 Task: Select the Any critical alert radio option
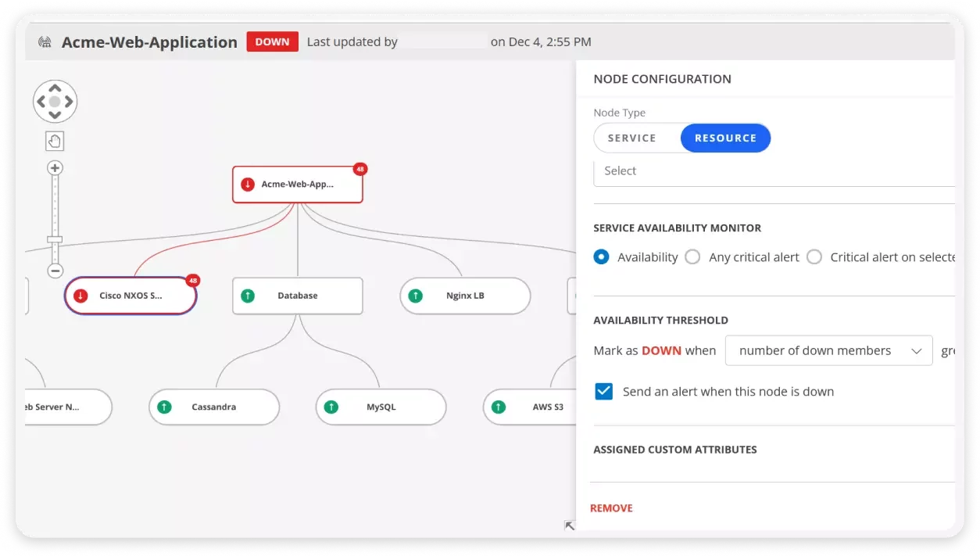(692, 257)
